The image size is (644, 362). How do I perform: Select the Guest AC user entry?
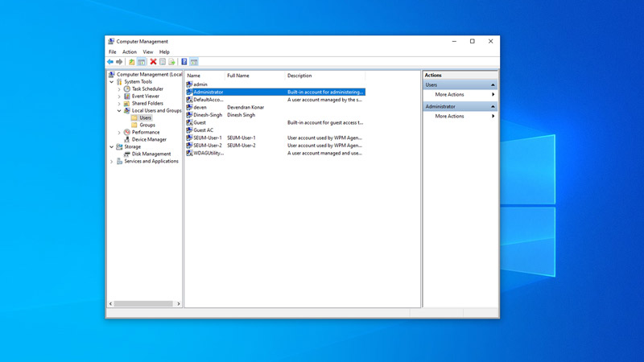point(204,130)
